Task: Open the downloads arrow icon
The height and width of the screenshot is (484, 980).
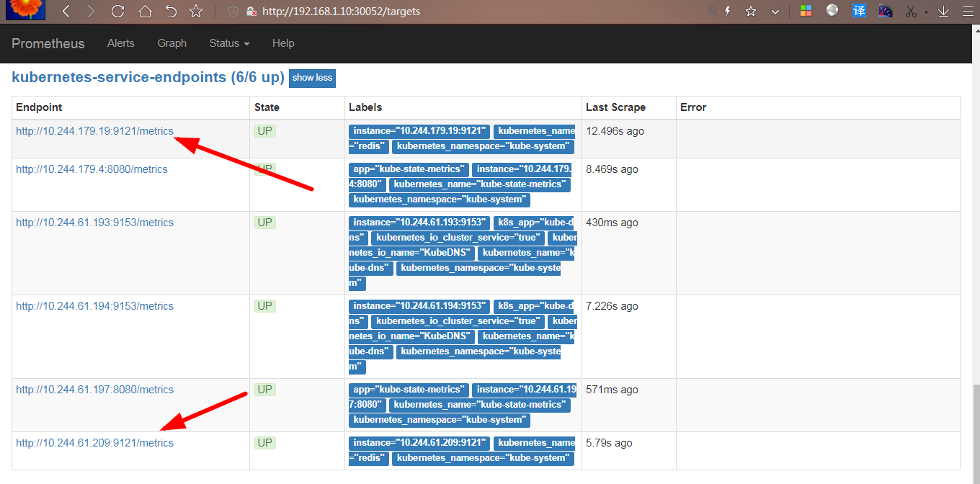Action: click(x=943, y=12)
